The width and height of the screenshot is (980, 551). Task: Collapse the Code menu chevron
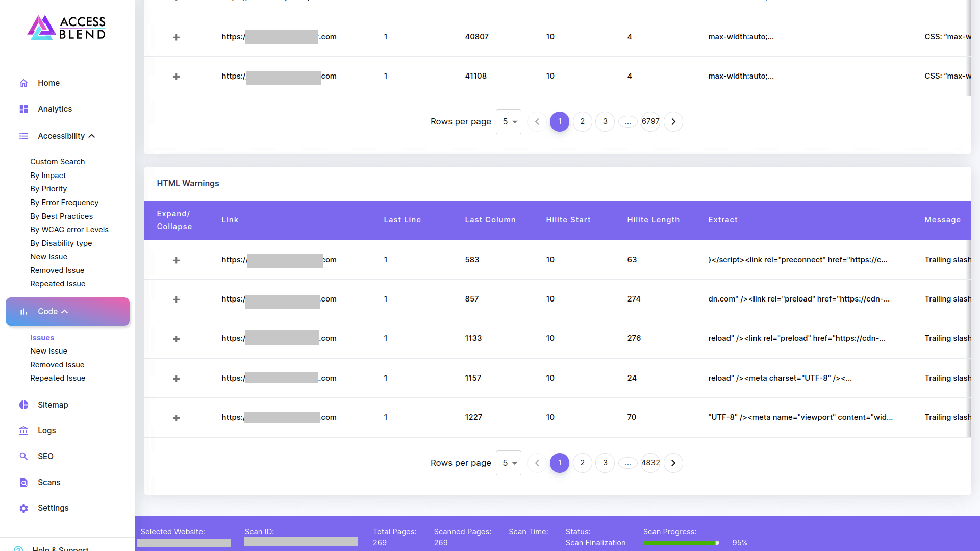[65, 312]
